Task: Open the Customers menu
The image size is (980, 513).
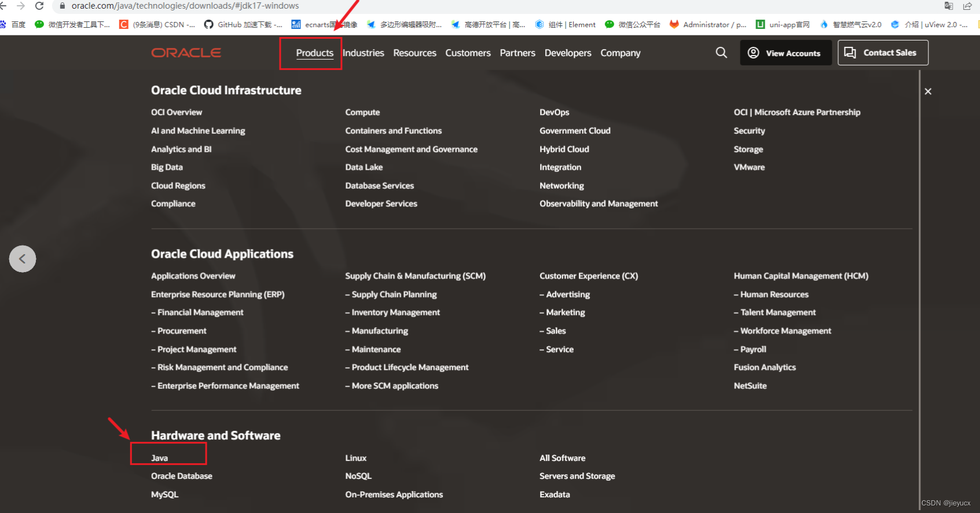Action: pyautogui.click(x=468, y=53)
